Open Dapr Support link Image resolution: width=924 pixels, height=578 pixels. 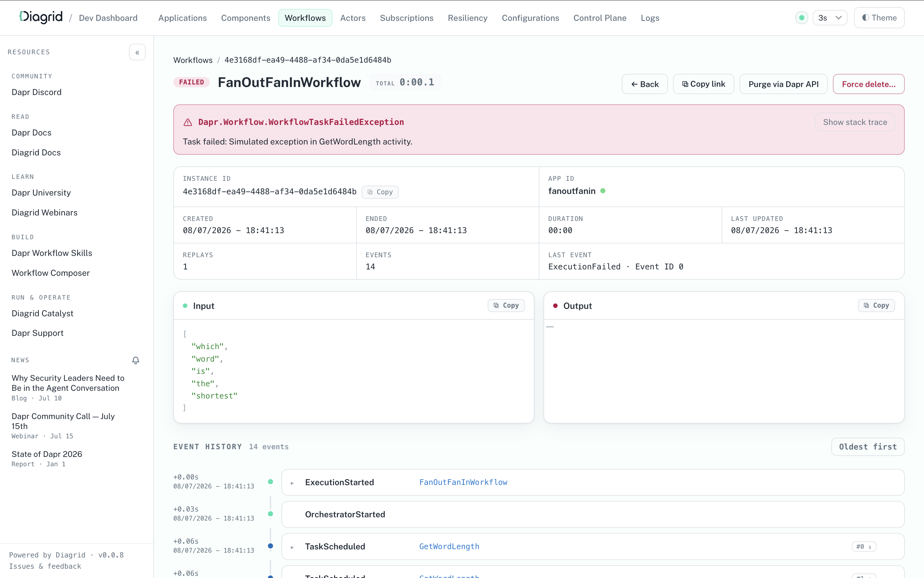point(38,333)
